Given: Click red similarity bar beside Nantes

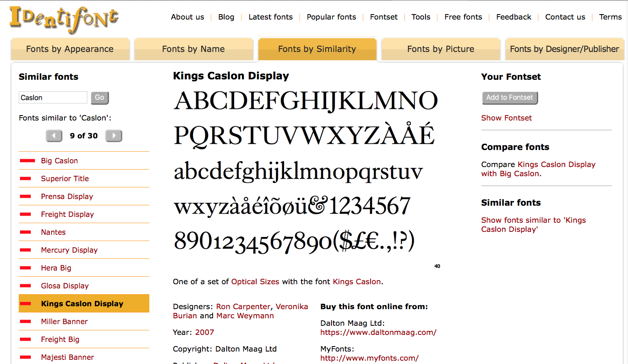Looking at the screenshot, I should 25,232.
